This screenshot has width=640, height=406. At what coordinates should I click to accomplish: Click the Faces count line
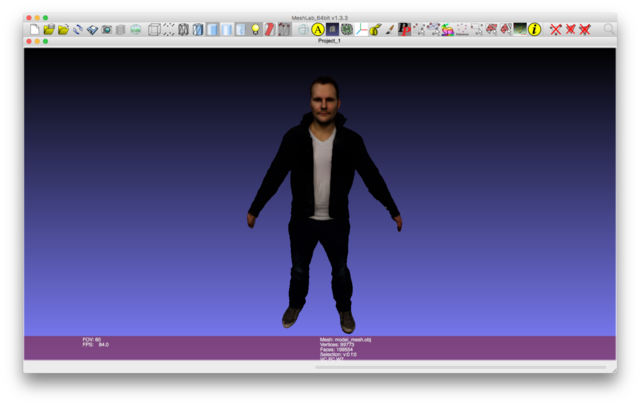(x=336, y=350)
